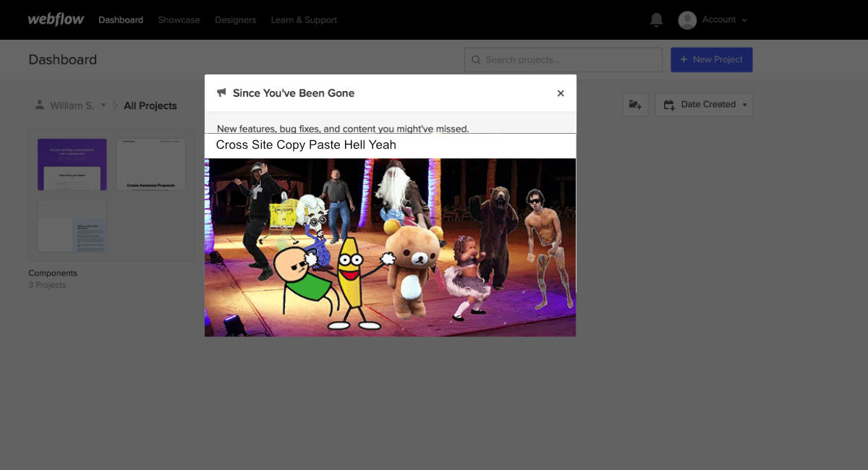The image size is (868, 470).
Task: Open the light blue project thumbnail
Action: (x=72, y=226)
